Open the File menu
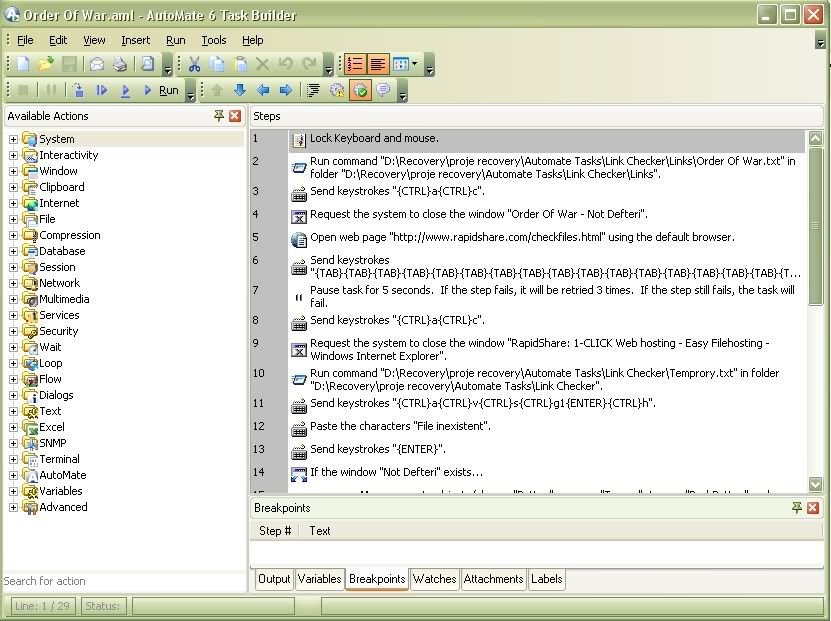The image size is (831, 621). coord(25,40)
